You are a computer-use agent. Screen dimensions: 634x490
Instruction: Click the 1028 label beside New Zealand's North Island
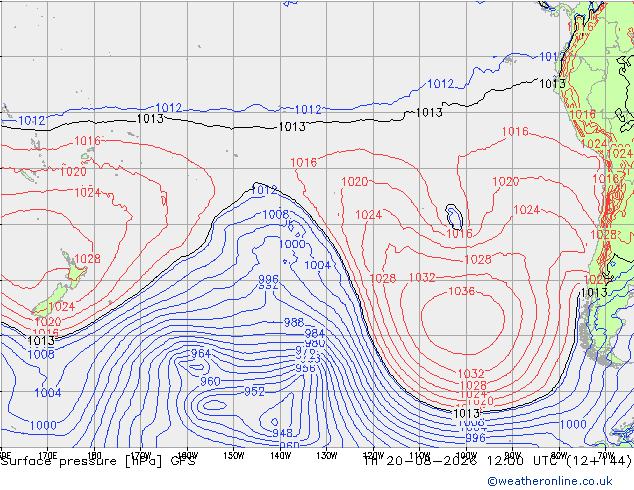coord(87,258)
